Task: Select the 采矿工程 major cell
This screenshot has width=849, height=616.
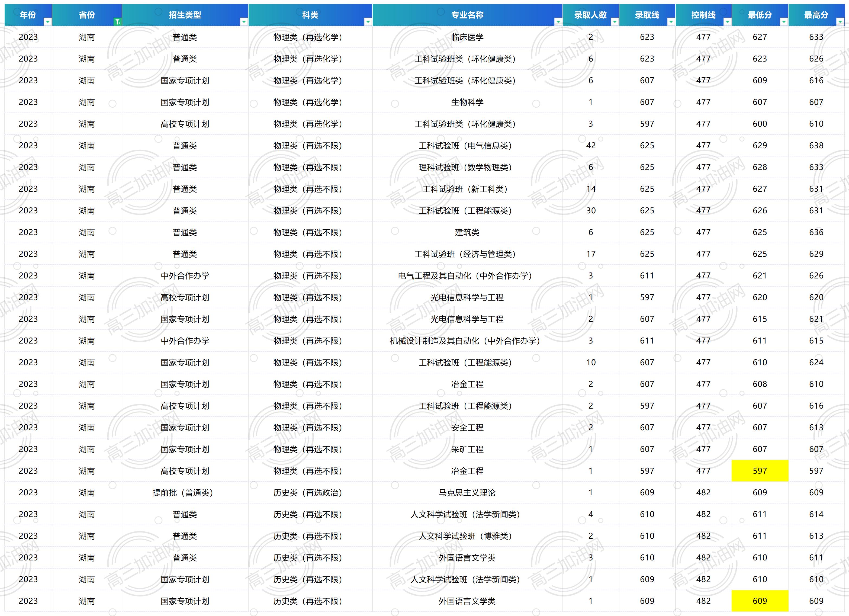Action: point(468,449)
